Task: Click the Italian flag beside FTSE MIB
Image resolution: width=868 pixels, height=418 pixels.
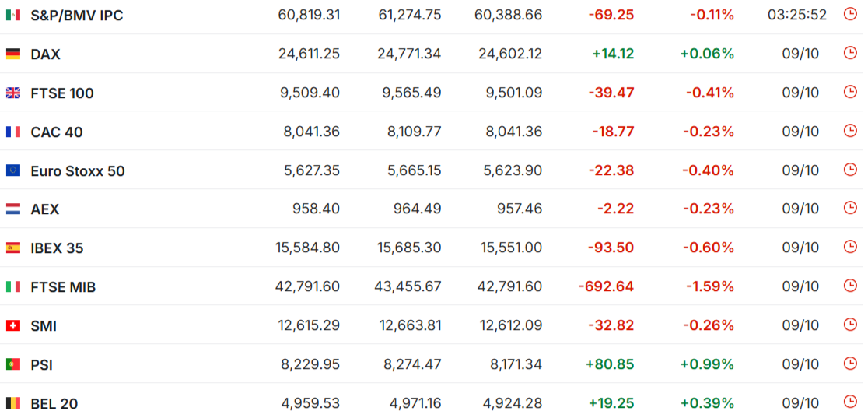Action: click(x=13, y=286)
